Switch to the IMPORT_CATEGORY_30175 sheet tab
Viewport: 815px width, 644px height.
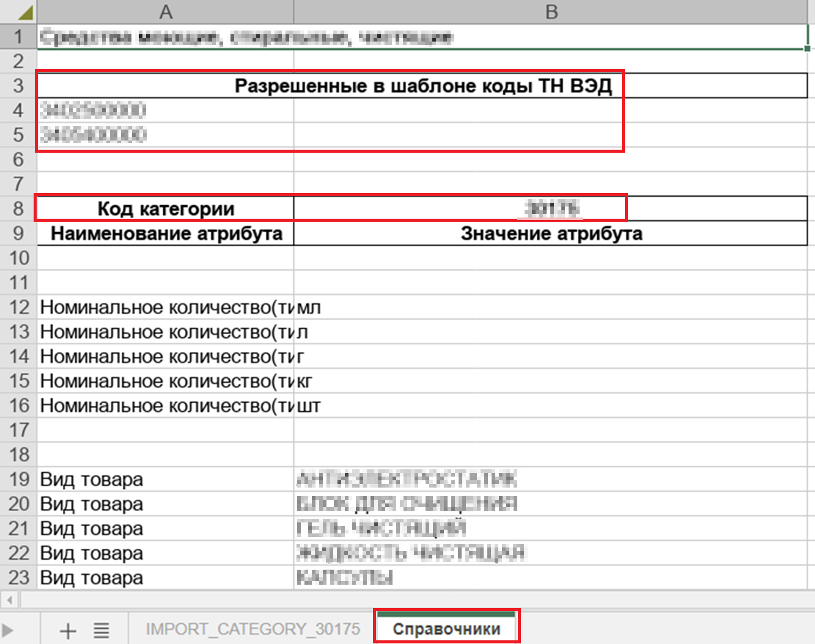(x=253, y=629)
